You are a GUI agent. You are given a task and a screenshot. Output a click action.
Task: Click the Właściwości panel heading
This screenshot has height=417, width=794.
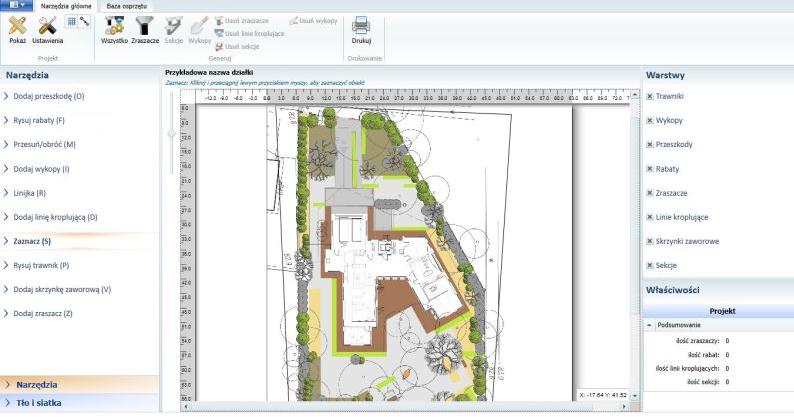pos(672,290)
